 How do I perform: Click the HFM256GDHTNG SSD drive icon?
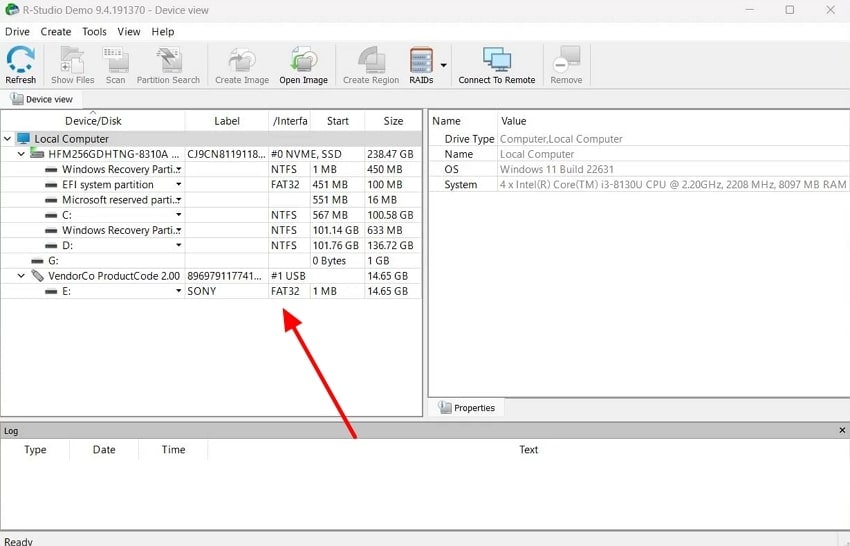pyautogui.click(x=37, y=153)
